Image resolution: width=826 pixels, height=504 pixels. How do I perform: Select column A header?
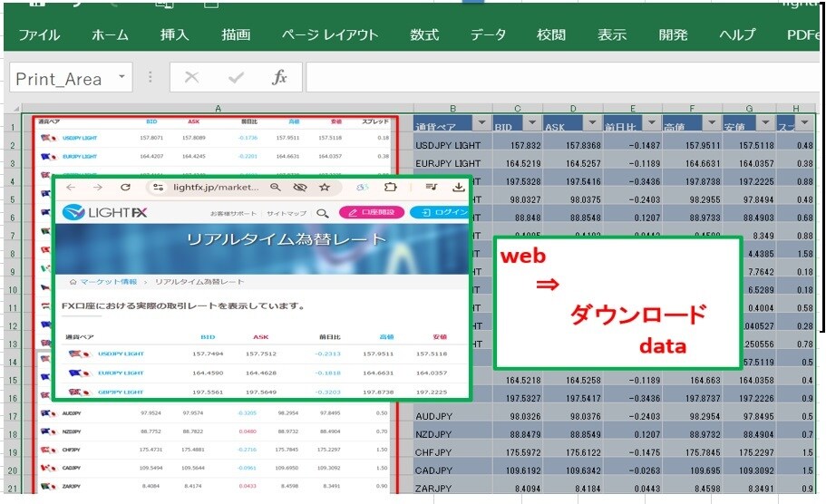218,109
